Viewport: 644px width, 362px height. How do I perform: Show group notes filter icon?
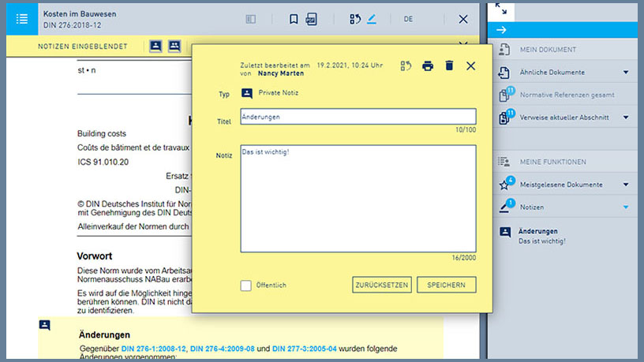[174, 46]
